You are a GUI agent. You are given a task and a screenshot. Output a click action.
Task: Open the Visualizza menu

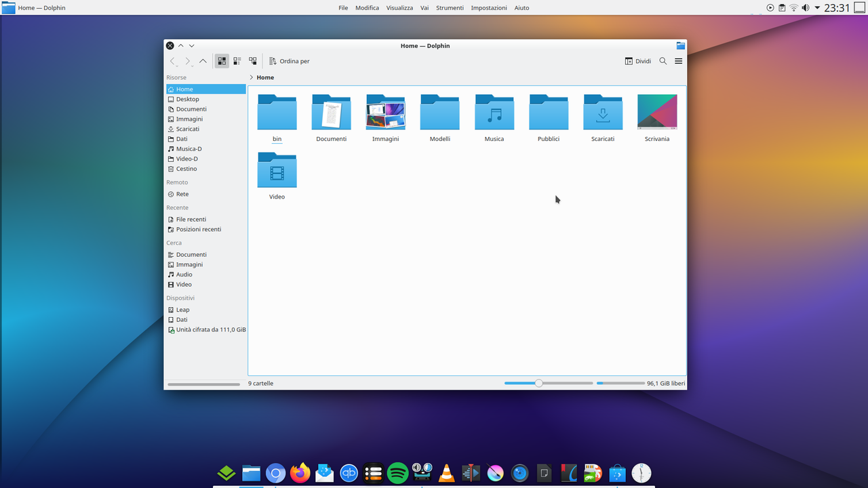coord(399,8)
